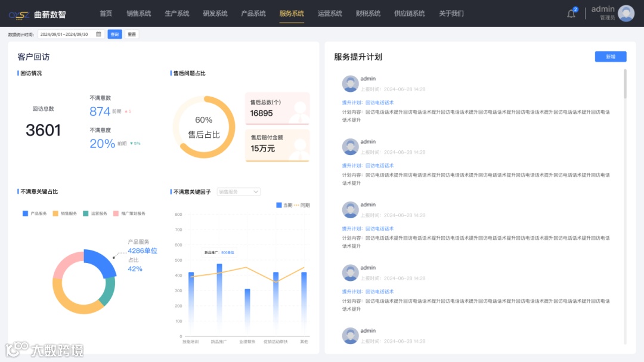This screenshot has height=362, width=644.
Task: Click the 技能培训 bar in the chart
Action: [x=191, y=303]
